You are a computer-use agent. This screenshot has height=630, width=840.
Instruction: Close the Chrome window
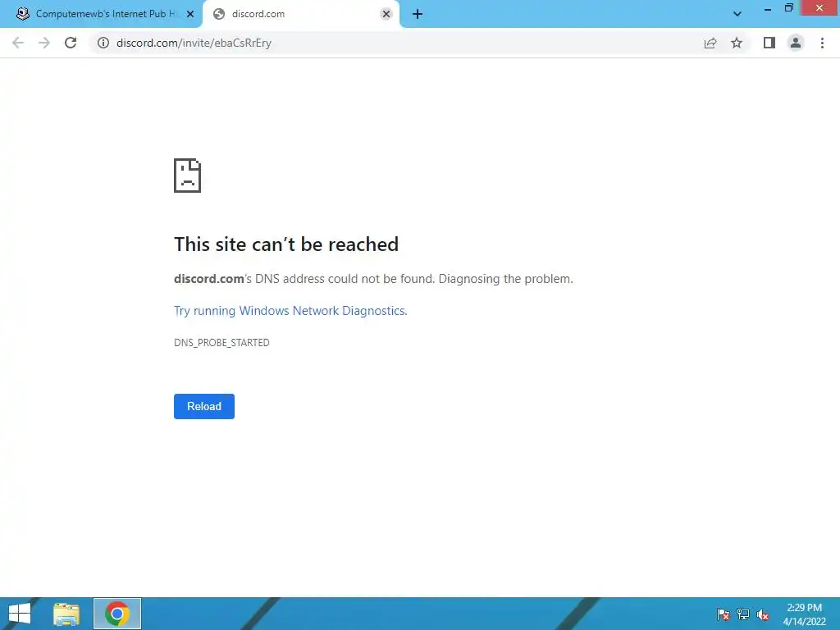tap(819, 8)
